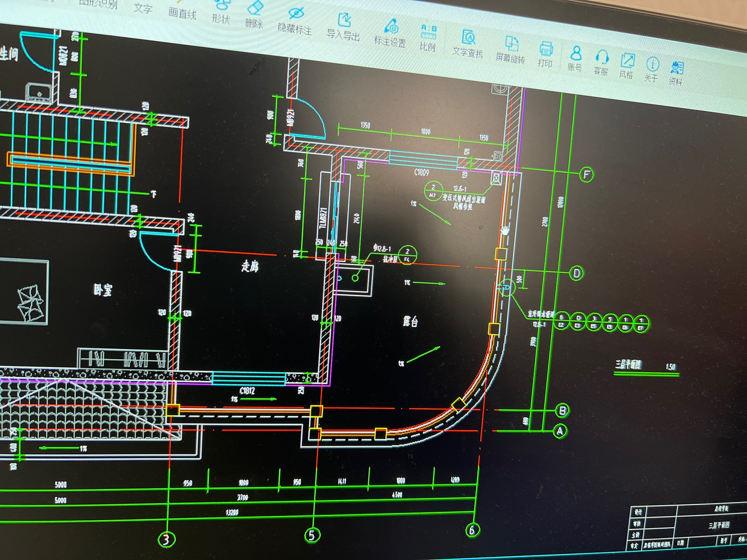
Task: Open the 资料 resources icon
Action: pyautogui.click(x=677, y=67)
